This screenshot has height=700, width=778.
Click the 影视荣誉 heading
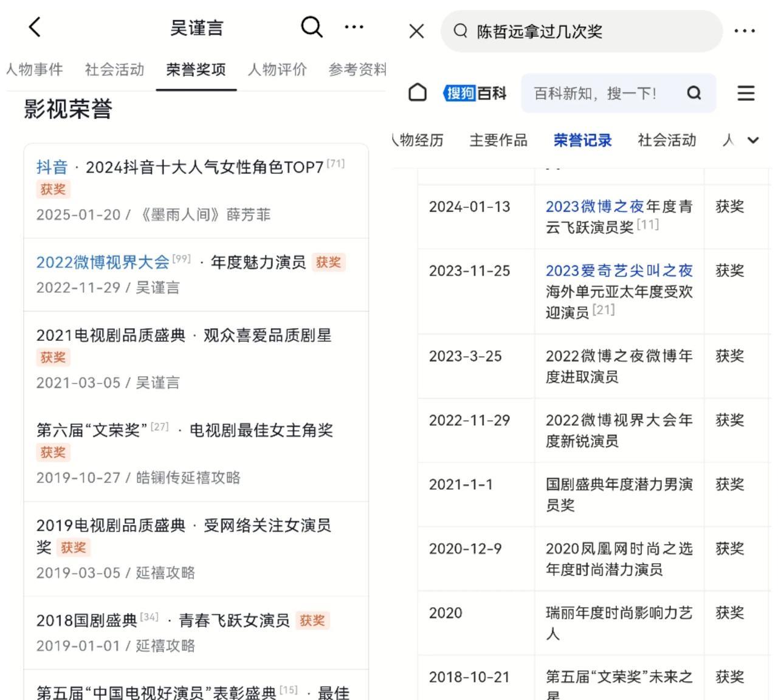pos(68,109)
